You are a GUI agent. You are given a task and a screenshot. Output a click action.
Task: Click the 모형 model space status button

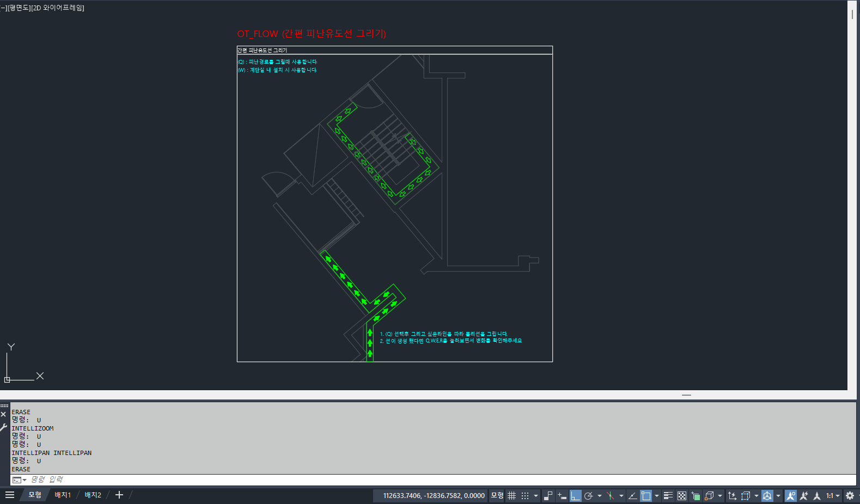coord(497,495)
